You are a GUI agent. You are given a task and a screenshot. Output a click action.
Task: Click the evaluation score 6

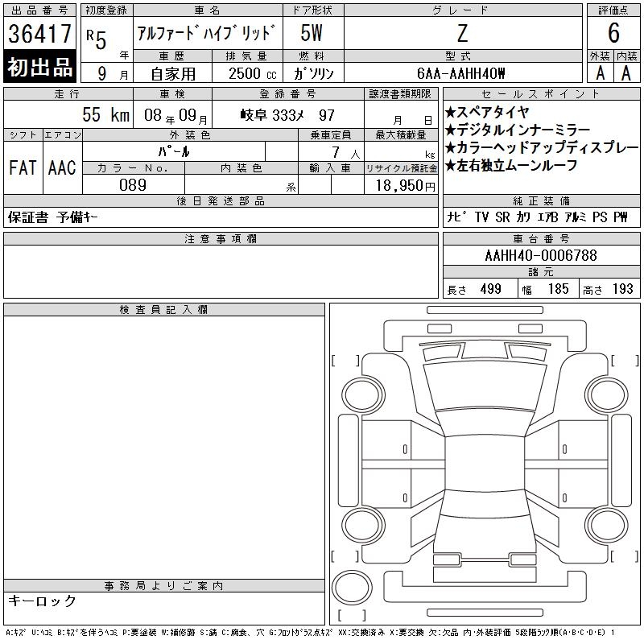pos(613,33)
